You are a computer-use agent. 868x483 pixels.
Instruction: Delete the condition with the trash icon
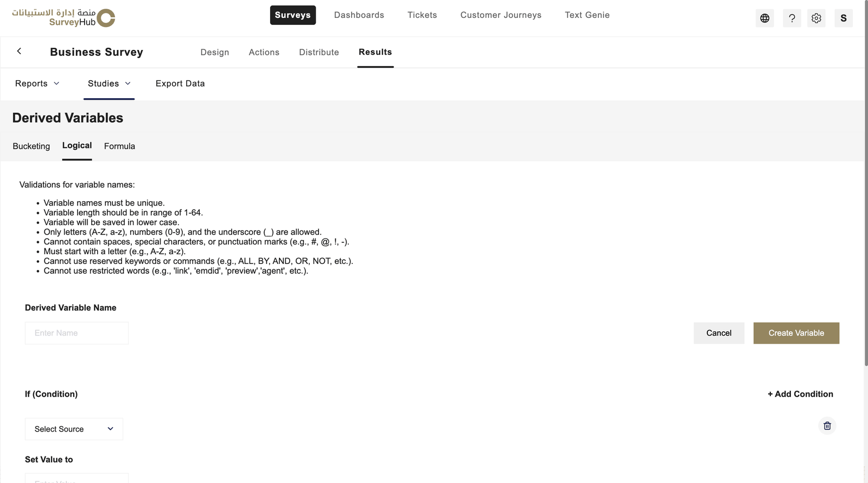tap(827, 426)
